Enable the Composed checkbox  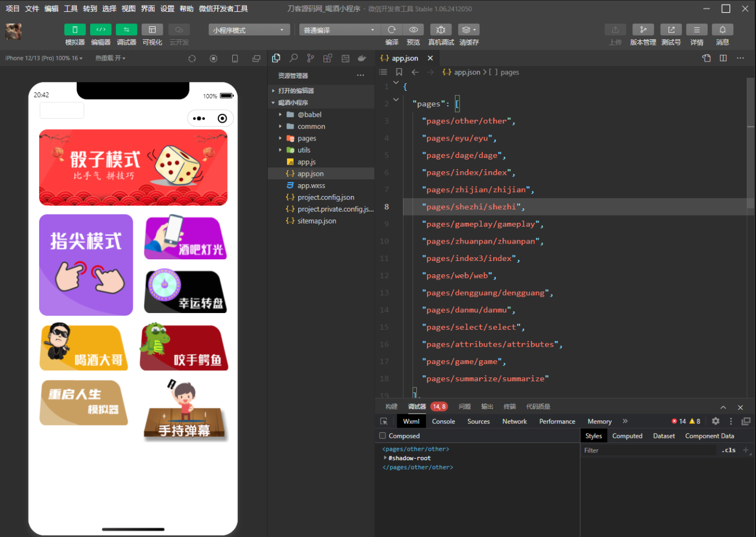tap(383, 436)
